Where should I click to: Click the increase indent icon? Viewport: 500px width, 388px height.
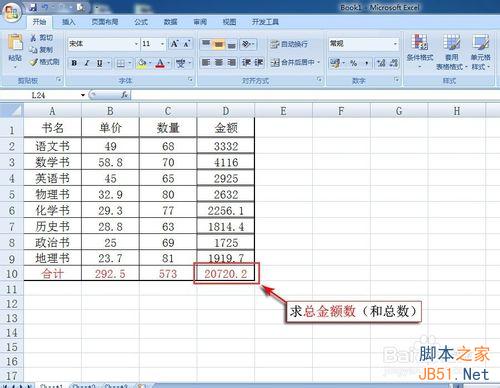259,62
